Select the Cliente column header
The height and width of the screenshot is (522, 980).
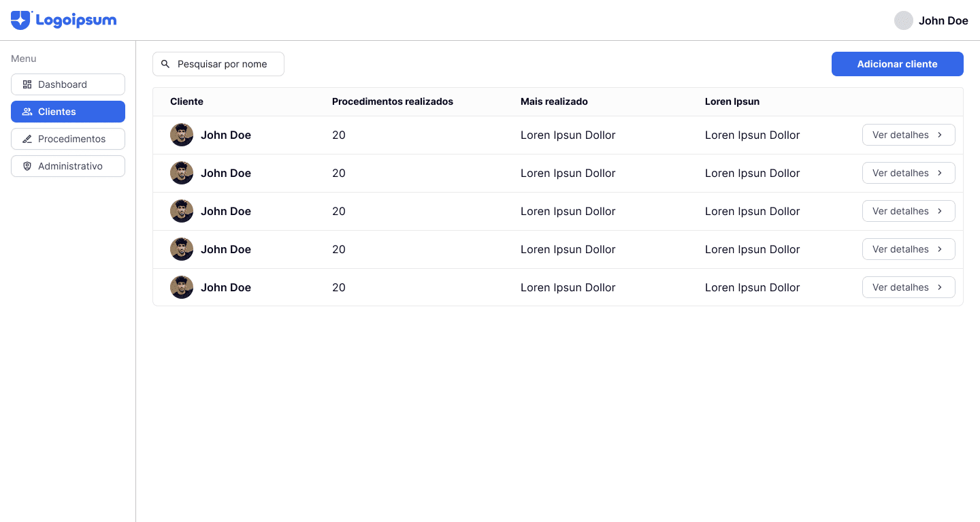click(x=186, y=101)
